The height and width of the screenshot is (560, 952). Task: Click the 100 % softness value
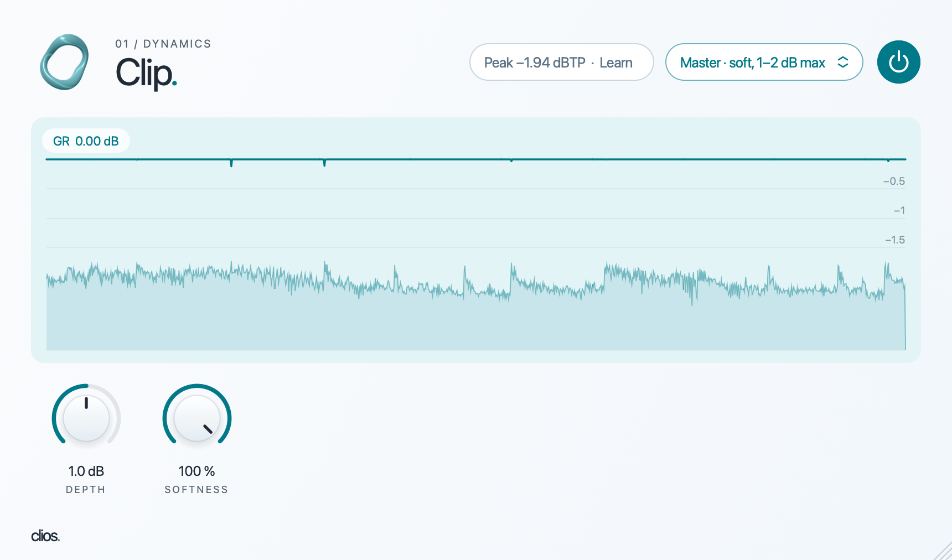click(196, 471)
